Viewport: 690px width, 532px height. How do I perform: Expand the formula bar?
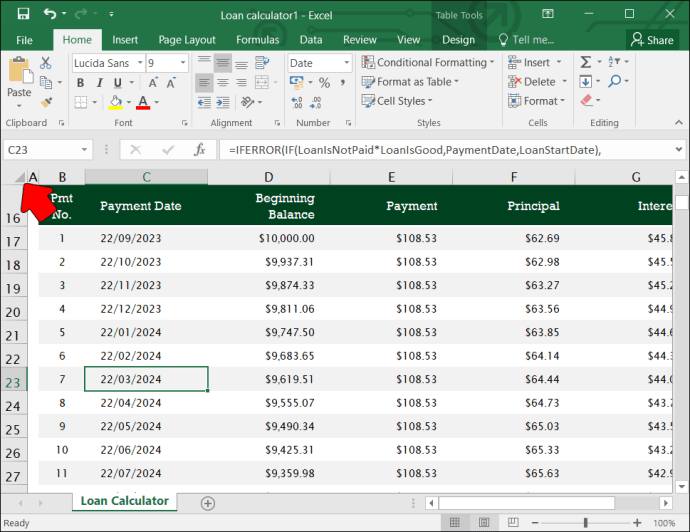click(x=678, y=150)
